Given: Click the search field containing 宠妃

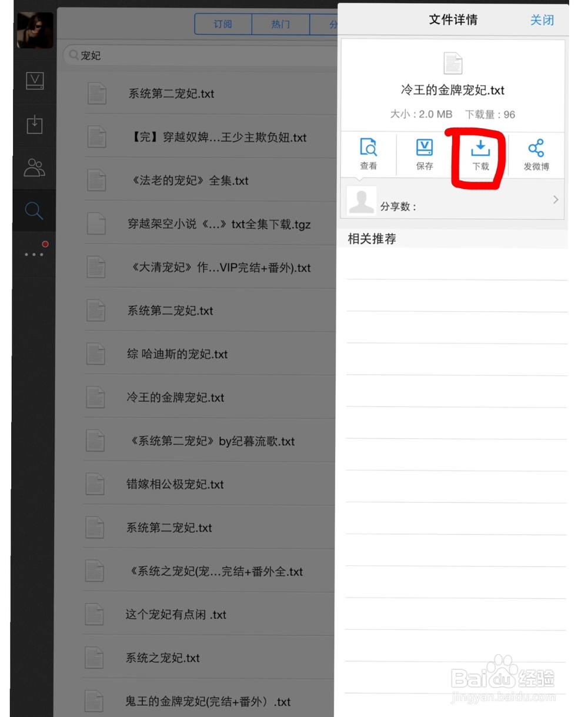Looking at the screenshot, I should point(200,55).
